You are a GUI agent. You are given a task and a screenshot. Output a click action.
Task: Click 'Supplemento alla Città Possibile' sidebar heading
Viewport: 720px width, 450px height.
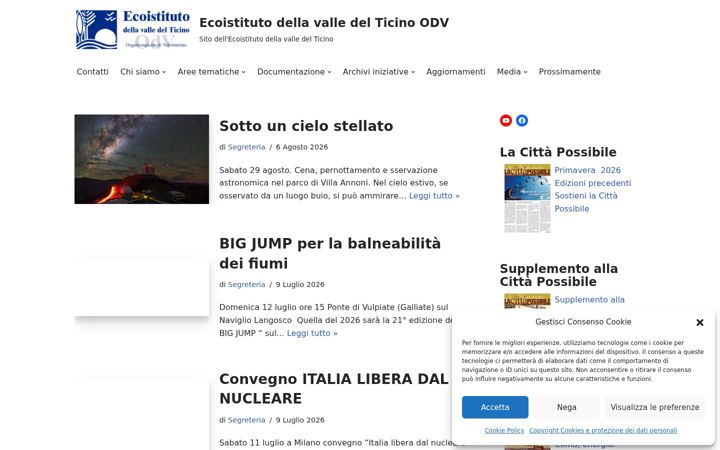[558, 275]
